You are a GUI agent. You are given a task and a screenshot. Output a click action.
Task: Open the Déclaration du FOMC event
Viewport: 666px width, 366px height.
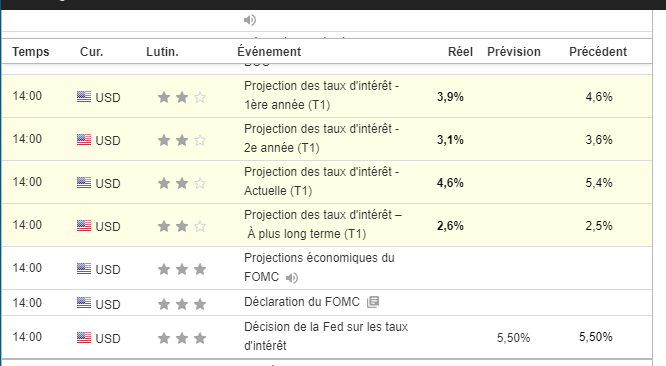coord(302,302)
